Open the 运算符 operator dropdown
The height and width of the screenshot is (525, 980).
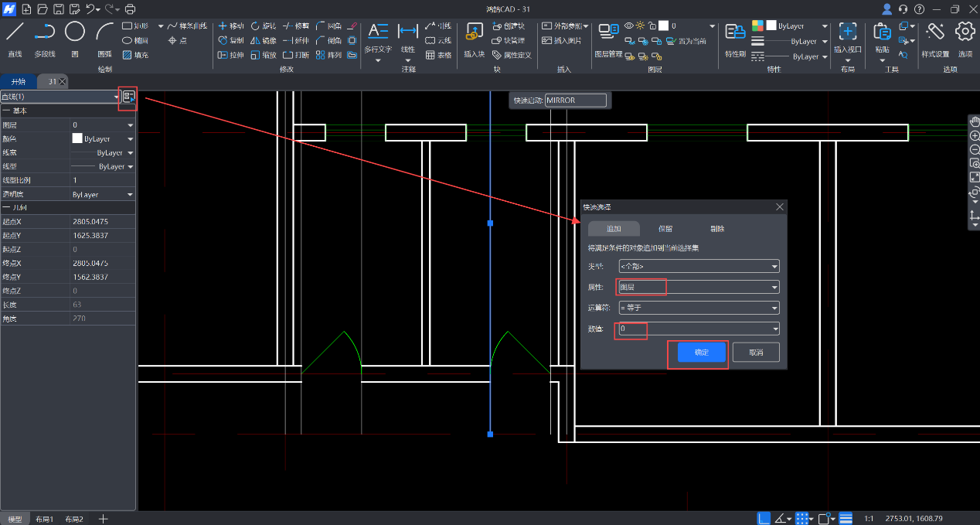point(774,308)
